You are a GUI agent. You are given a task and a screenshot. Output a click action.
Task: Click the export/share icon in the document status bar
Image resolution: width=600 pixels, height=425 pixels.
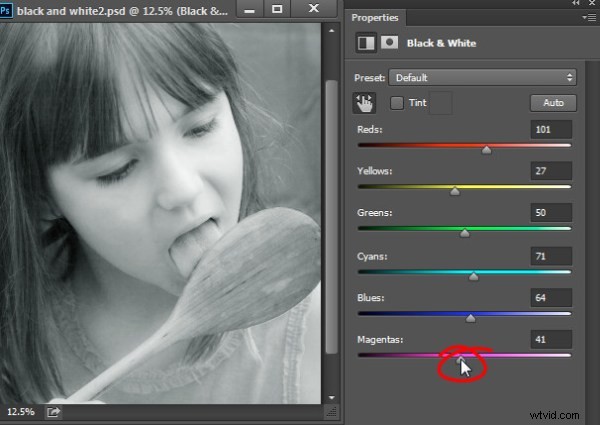(54, 412)
